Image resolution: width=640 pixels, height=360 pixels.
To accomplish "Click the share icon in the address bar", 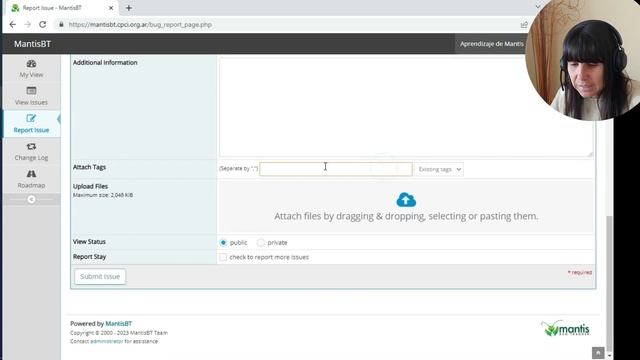I will 524,24.
